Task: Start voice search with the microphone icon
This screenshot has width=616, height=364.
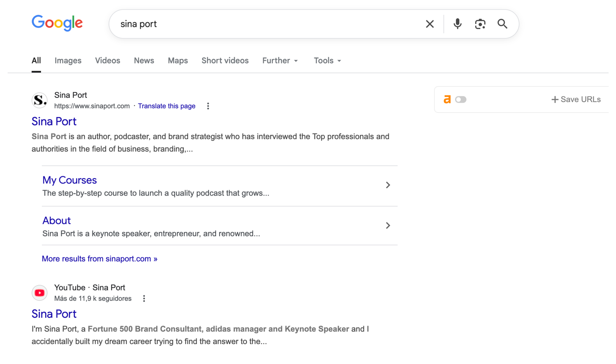Action: tap(458, 24)
